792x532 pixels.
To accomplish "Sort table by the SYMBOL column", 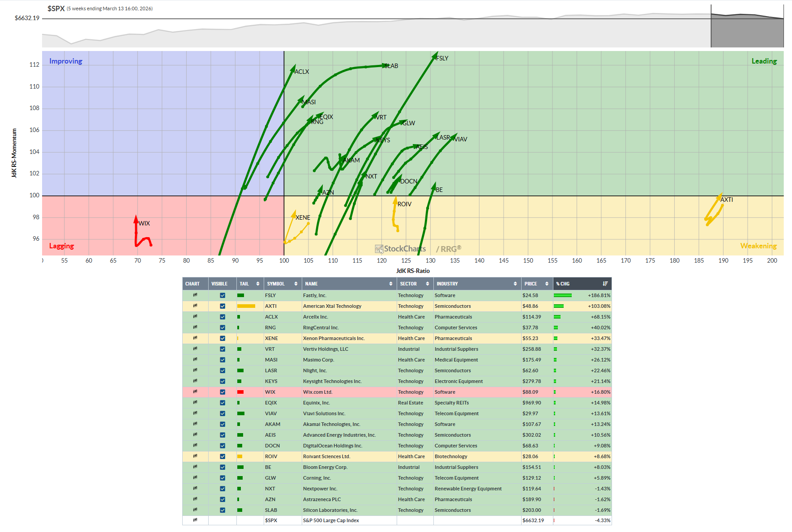I will pyautogui.click(x=282, y=284).
